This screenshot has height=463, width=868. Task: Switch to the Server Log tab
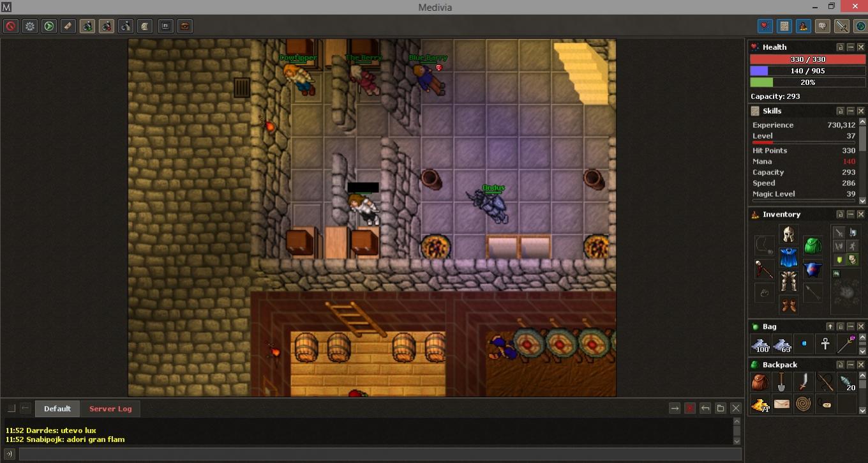tap(110, 409)
